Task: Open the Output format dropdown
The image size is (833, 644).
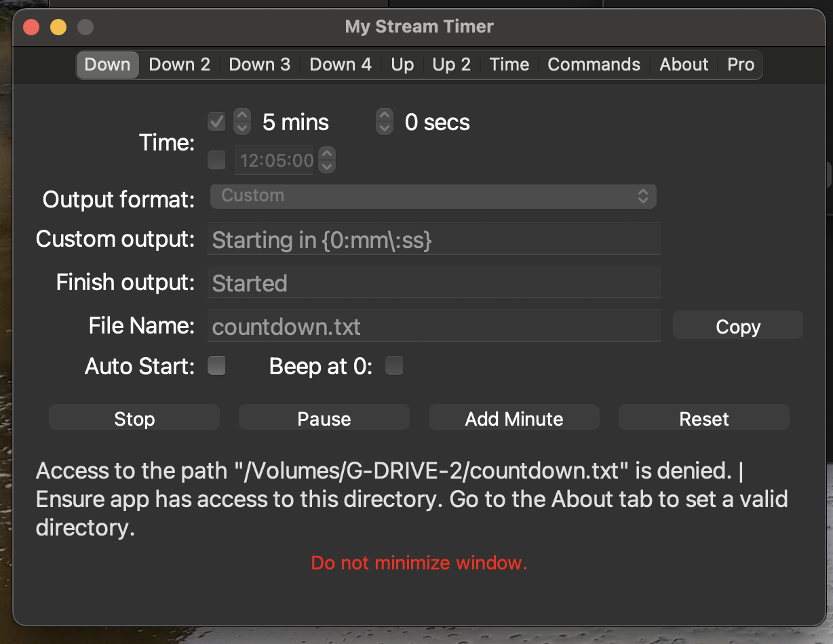Action: pos(433,196)
